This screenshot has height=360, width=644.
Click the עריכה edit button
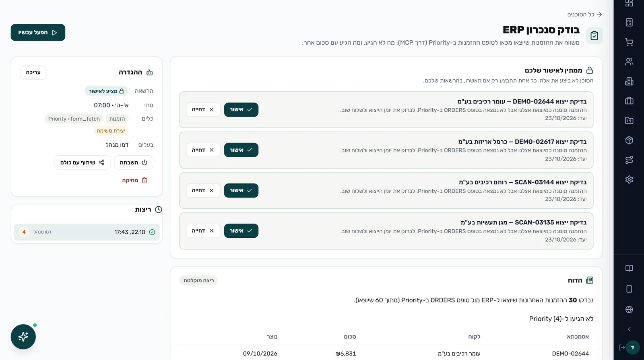click(33, 72)
